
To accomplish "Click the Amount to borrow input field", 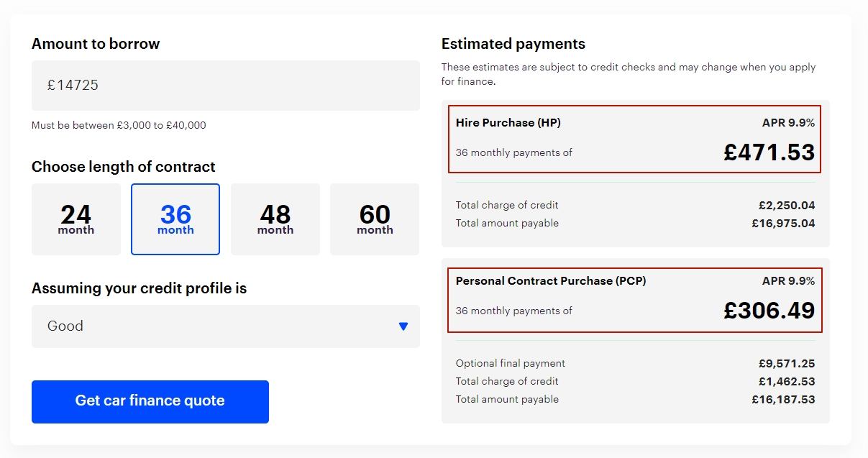I will (x=225, y=86).
